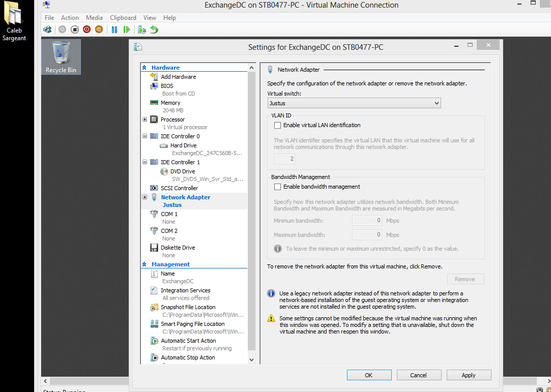Open the View menu
Viewport: 551px width, 392px height.
(x=150, y=18)
